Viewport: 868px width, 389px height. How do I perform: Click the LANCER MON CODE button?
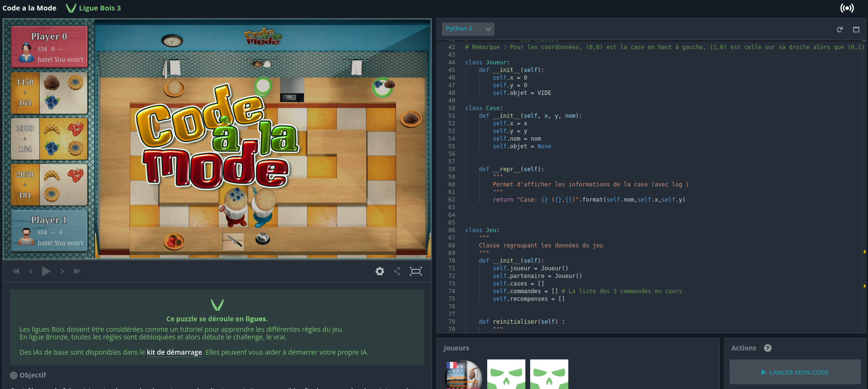click(795, 372)
